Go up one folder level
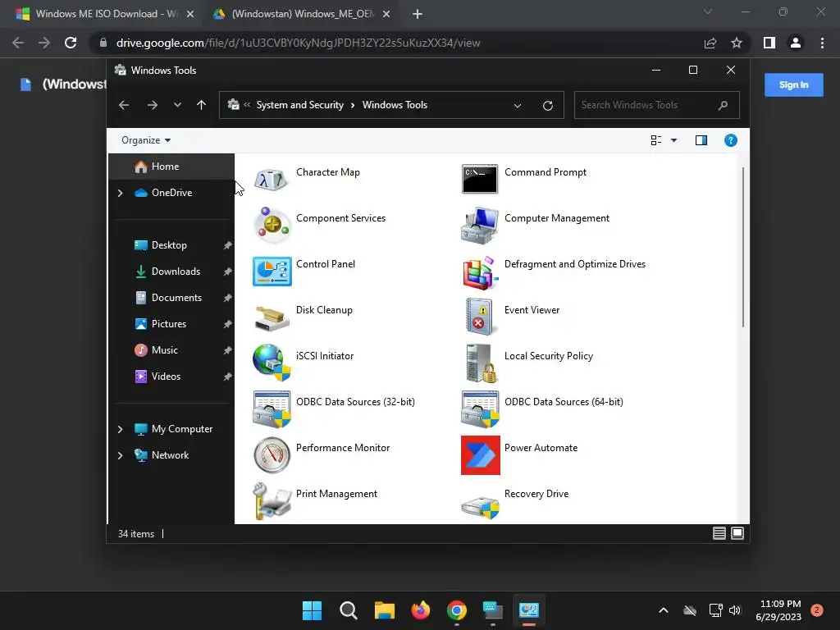840x630 pixels. coord(201,105)
